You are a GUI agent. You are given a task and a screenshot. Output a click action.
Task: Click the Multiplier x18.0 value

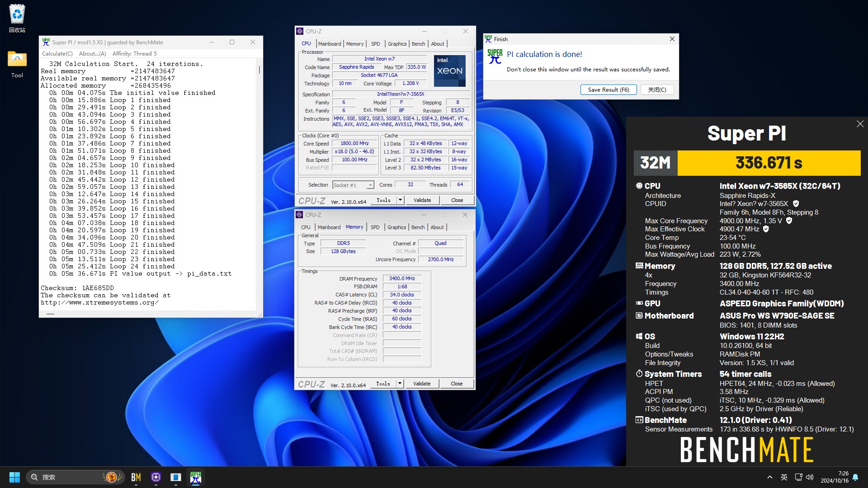pos(355,151)
